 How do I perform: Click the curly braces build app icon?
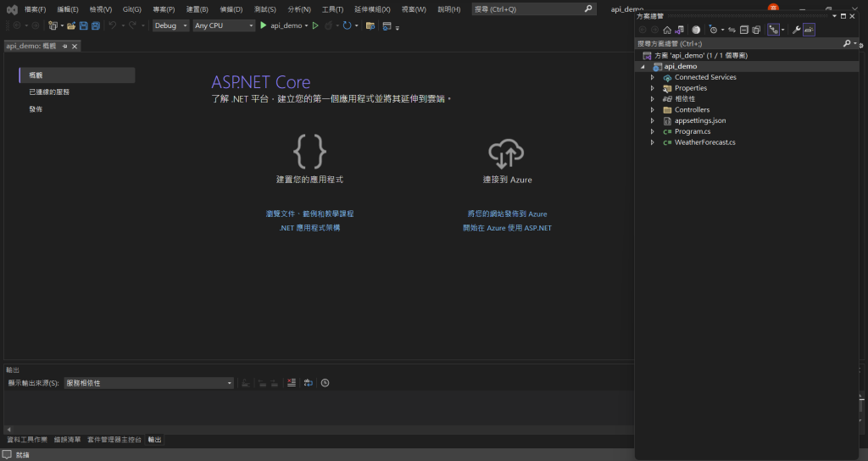pos(309,151)
